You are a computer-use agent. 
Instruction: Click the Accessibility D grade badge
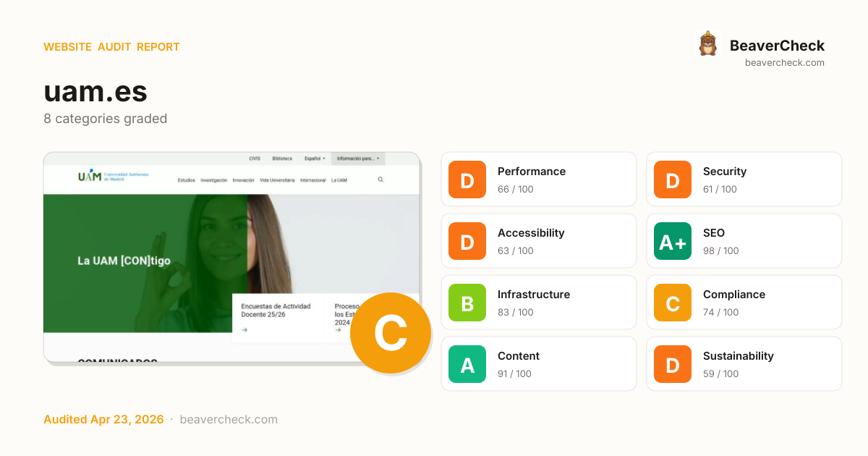pyautogui.click(x=467, y=241)
